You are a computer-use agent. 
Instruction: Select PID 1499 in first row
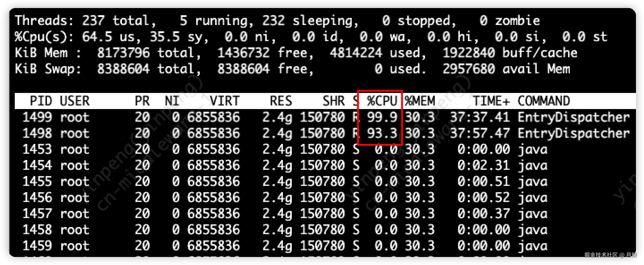[x=37, y=117]
